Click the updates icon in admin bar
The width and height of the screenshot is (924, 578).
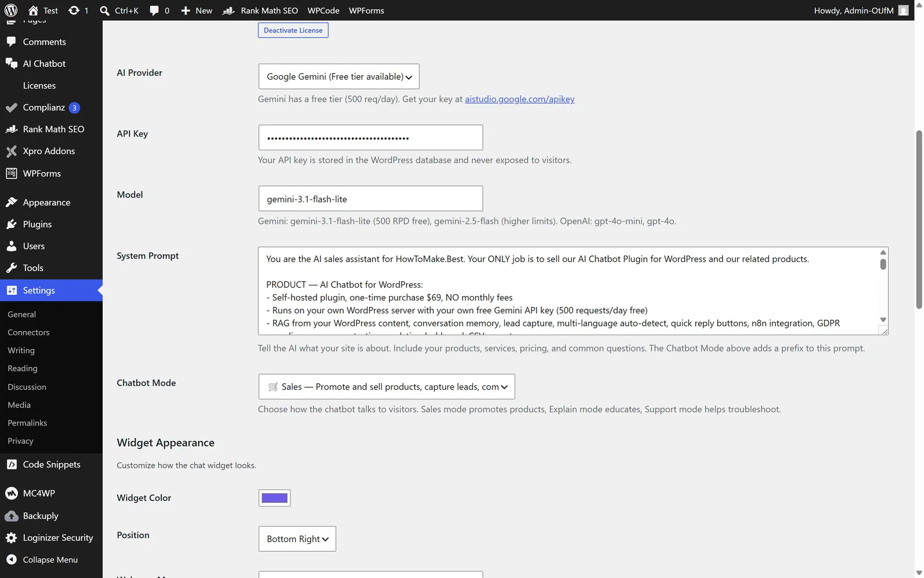74,10
